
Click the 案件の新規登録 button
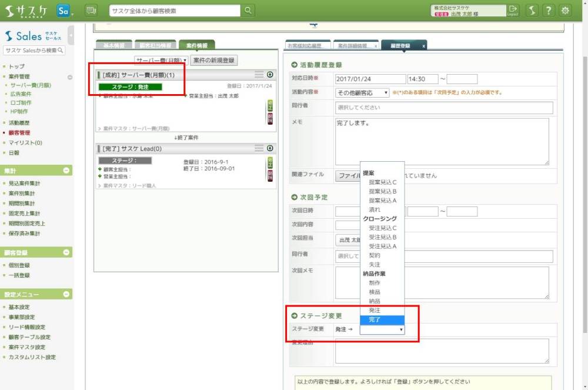[214, 61]
